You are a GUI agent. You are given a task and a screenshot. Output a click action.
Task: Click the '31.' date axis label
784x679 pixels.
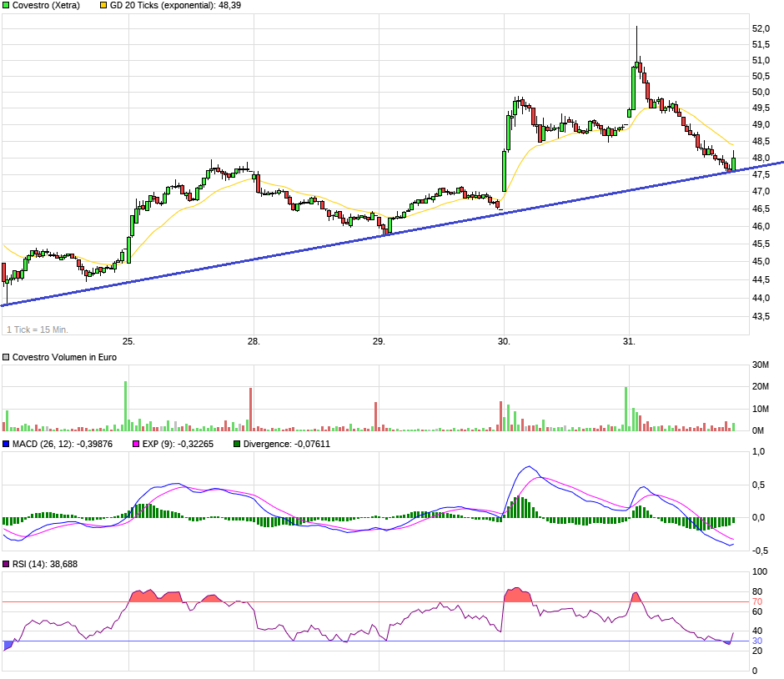(629, 341)
